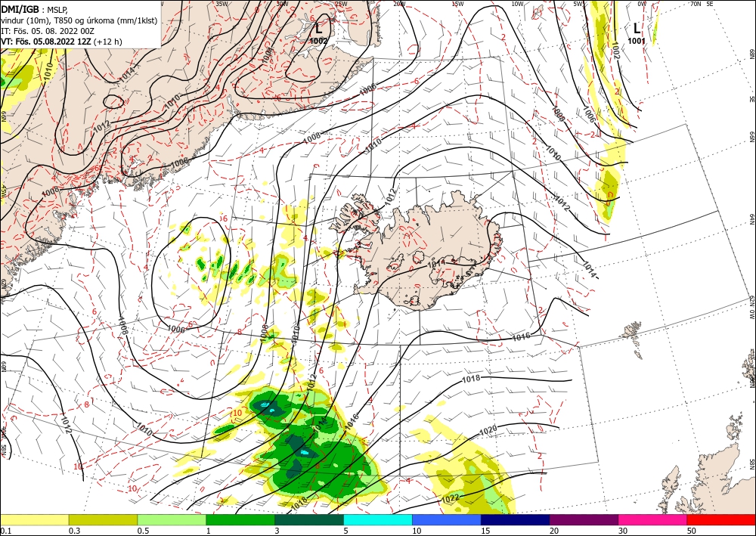Click the '35W' longitude label
The image size is (756, 536).
tap(222, 4)
